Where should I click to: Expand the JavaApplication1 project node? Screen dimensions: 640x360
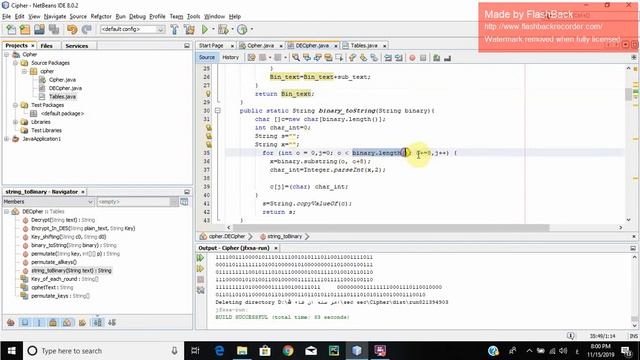click(7, 139)
